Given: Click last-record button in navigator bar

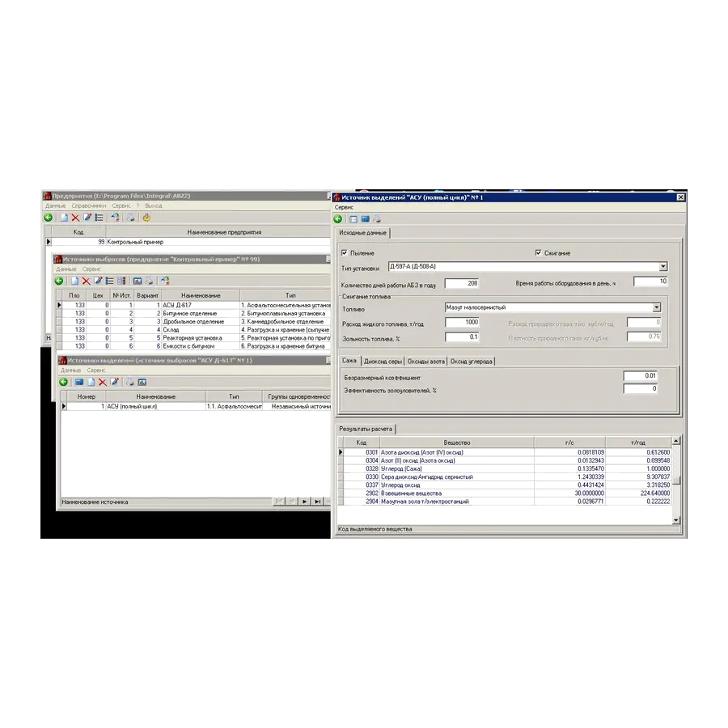Looking at the screenshot, I should [x=317, y=502].
